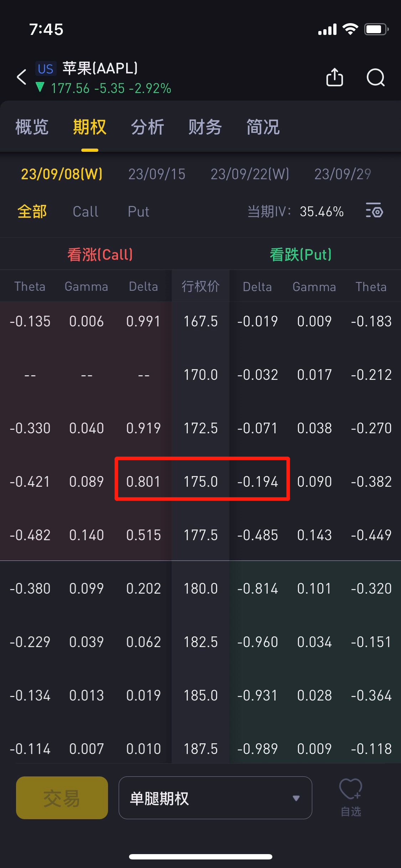This screenshot has width=401, height=868.
Task: Open option chain display settings icon
Action: click(x=374, y=211)
